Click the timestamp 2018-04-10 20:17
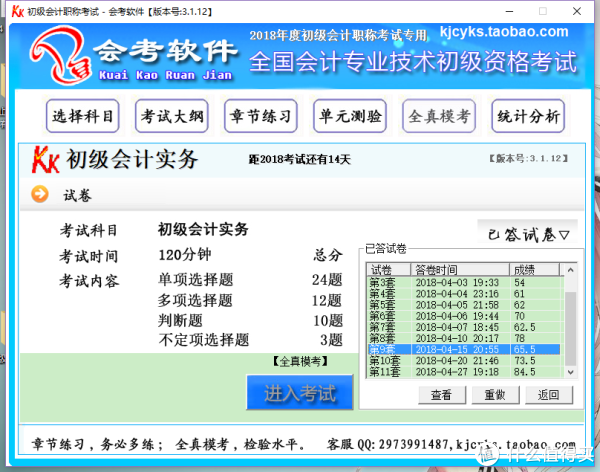 point(457,338)
